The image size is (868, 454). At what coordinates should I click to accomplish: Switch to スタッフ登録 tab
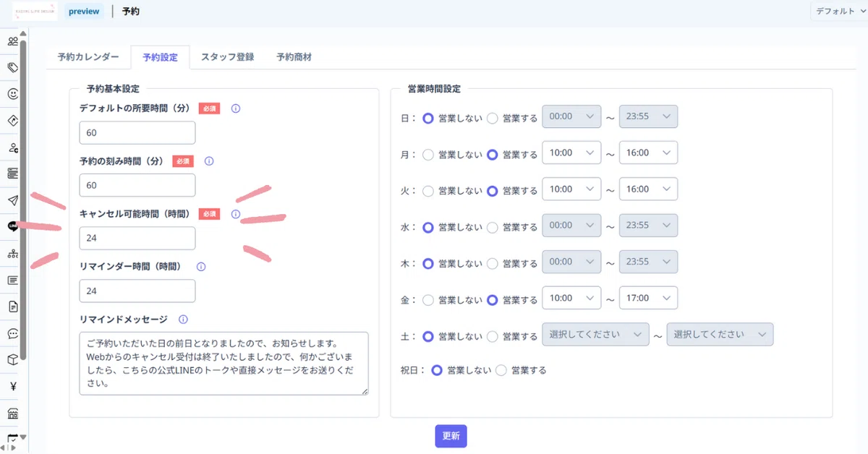point(227,57)
